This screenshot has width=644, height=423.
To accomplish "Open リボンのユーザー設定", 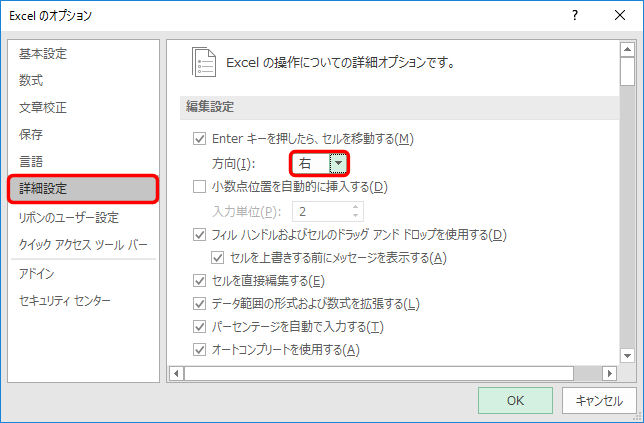I will (69, 217).
